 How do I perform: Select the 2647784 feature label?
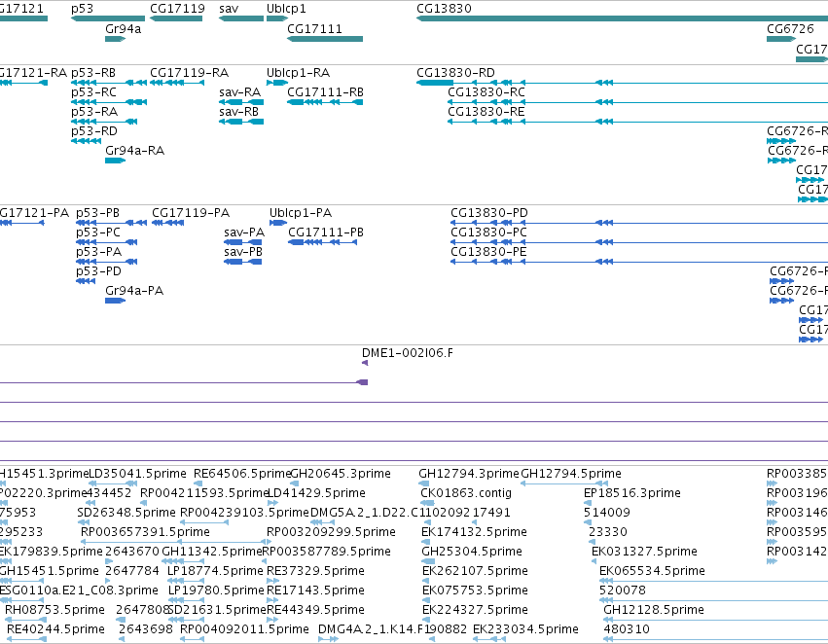click(x=132, y=571)
